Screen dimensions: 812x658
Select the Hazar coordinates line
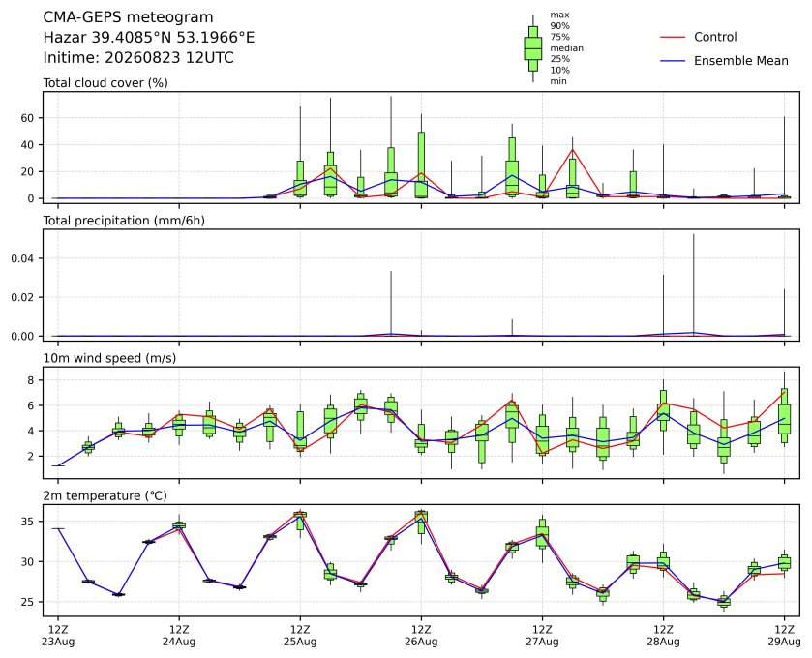(x=149, y=38)
